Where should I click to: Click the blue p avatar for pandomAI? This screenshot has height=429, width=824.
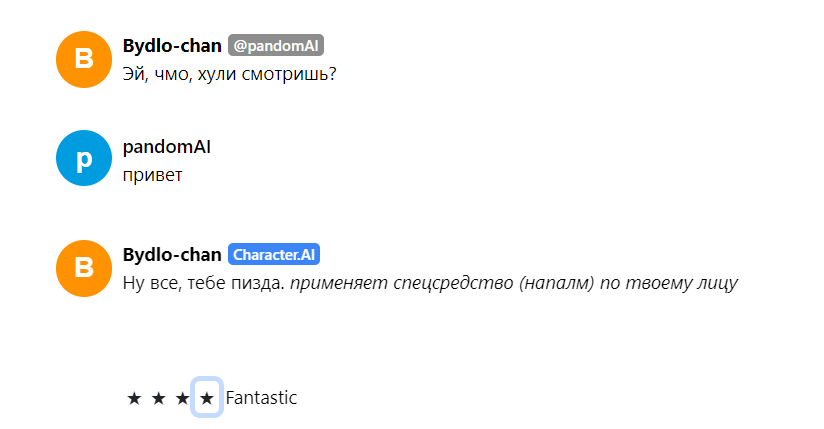(84, 158)
